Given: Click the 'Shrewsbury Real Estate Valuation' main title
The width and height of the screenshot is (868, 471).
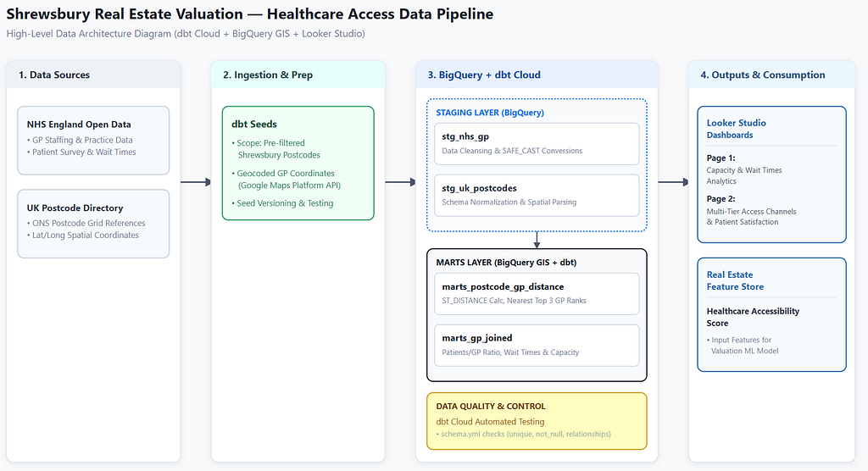Looking at the screenshot, I should [x=250, y=14].
